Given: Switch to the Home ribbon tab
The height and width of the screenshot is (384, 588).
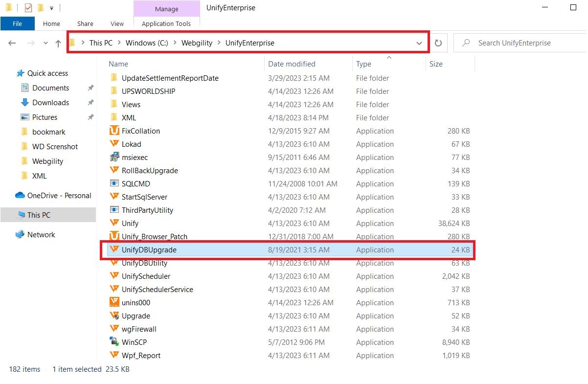Looking at the screenshot, I should pos(51,23).
